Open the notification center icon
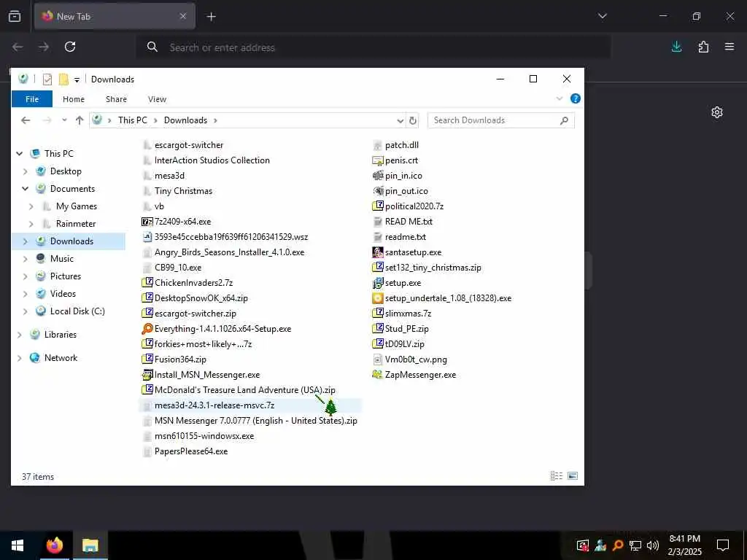The image size is (747, 560). [723, 545]
